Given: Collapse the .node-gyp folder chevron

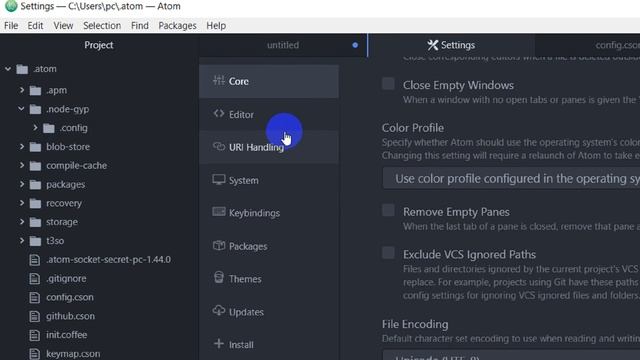Looking at the screenshot, I should pos(22,109).
